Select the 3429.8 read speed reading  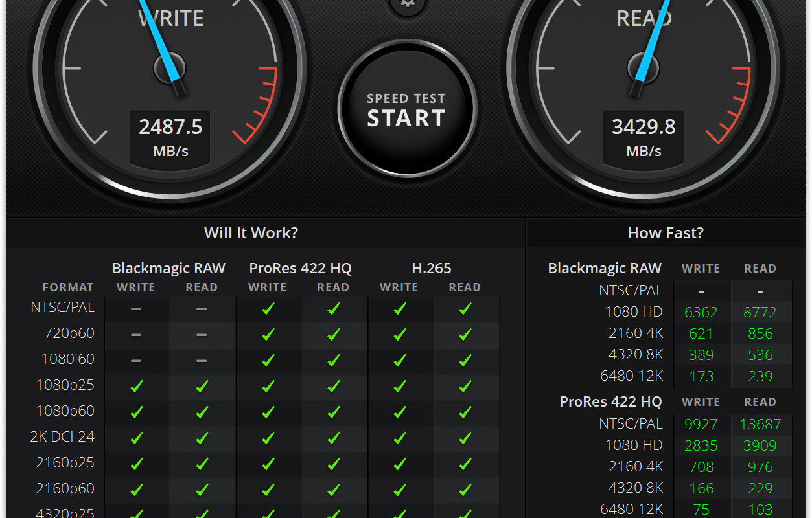[644, 126]
